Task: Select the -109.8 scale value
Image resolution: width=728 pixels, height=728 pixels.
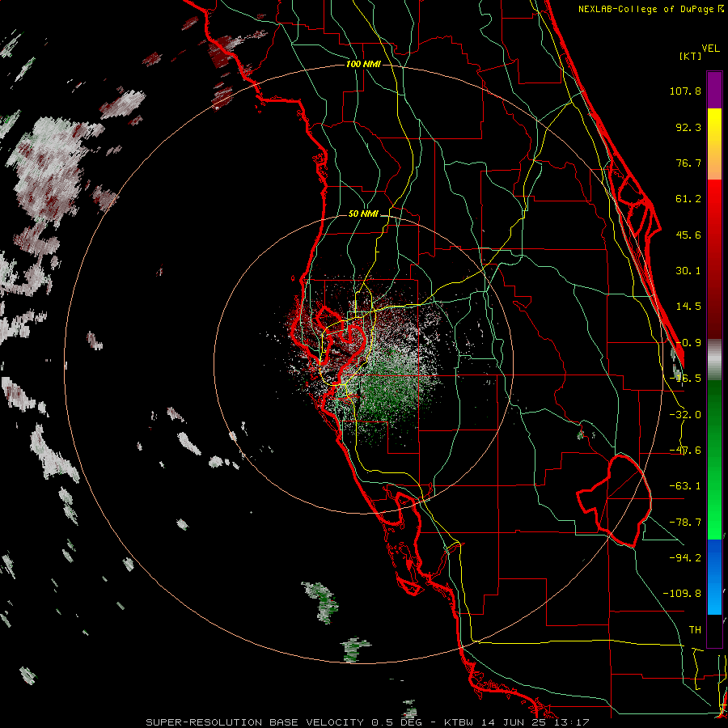Action: click(682, 594)
